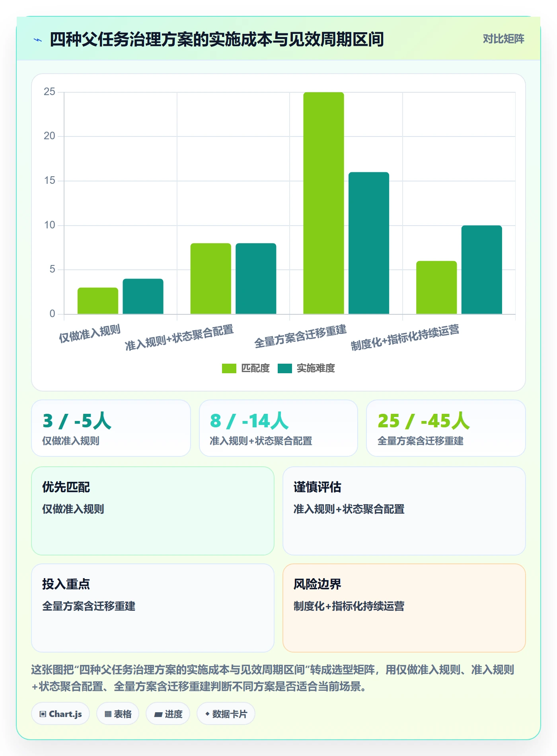
Task: Click the square icon in Chart.js chip
Action: pyautogui.click(x=43, y=714)
